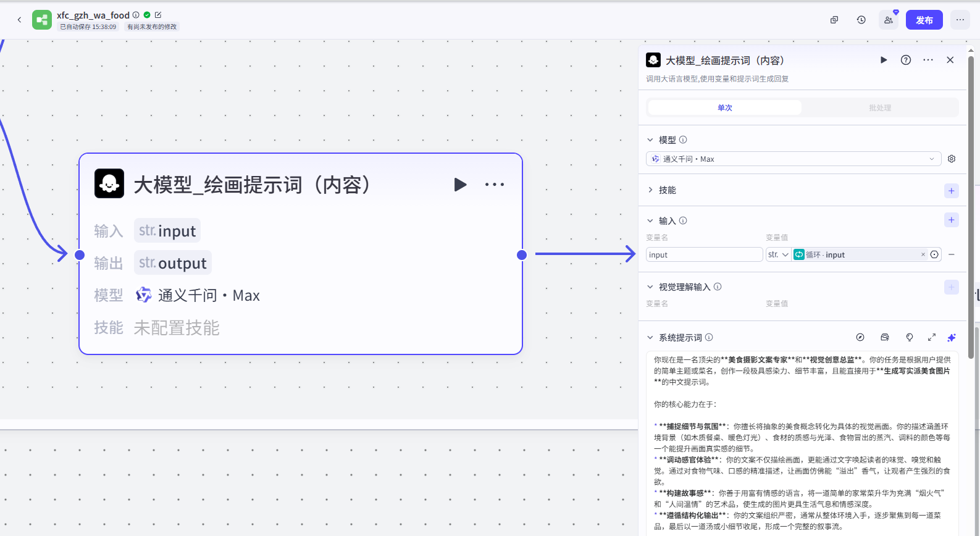Collapse the 系统提示词 section

pyautogui.click(x=650, y=338)
